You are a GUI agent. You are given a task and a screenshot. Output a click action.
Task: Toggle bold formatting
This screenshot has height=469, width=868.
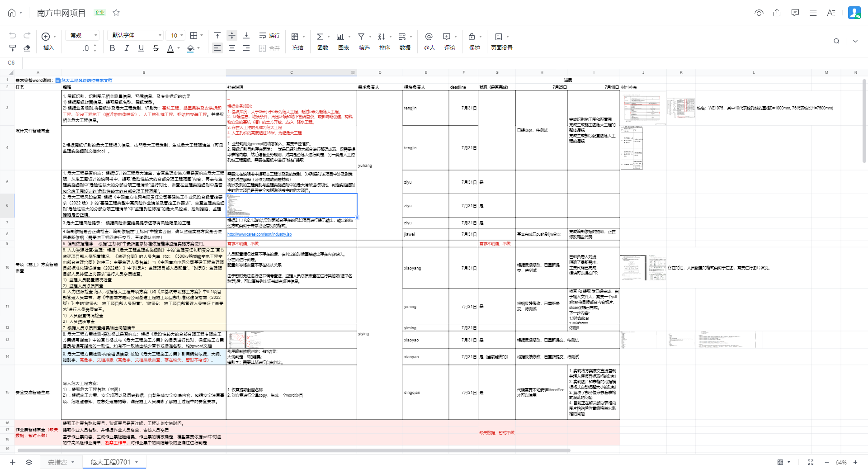pos(113,48)
